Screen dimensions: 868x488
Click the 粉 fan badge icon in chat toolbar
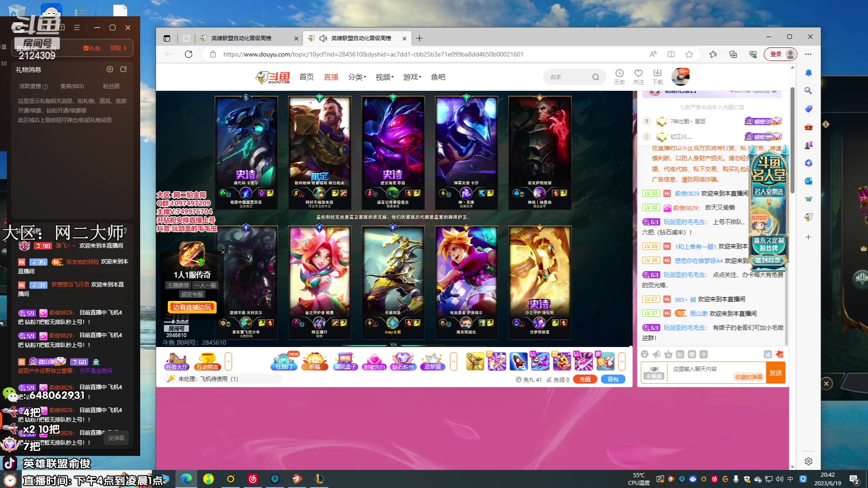[x=680, y=354]
